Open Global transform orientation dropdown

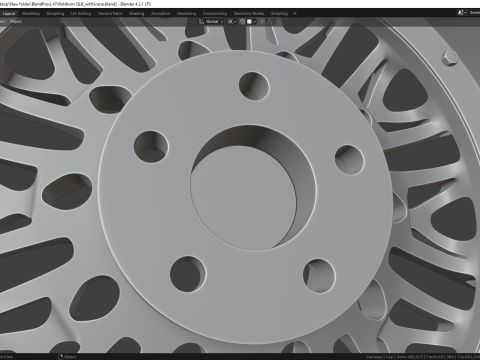[x=211, y=22]
